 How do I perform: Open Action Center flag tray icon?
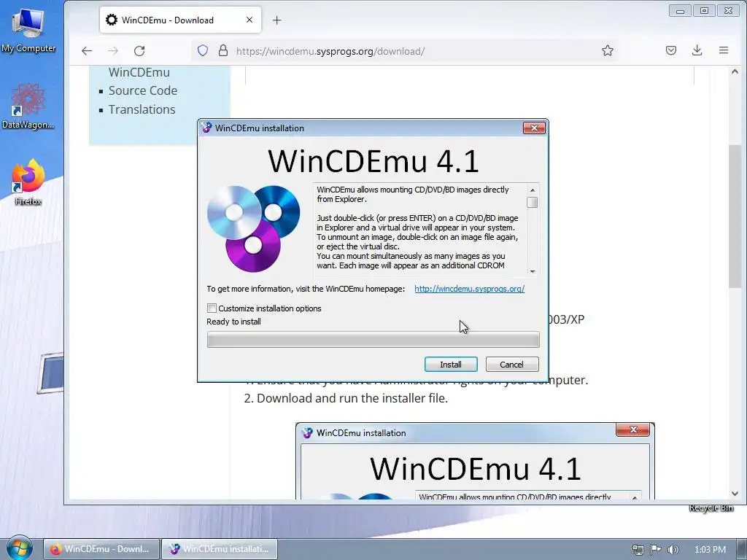tap(656, 550)
